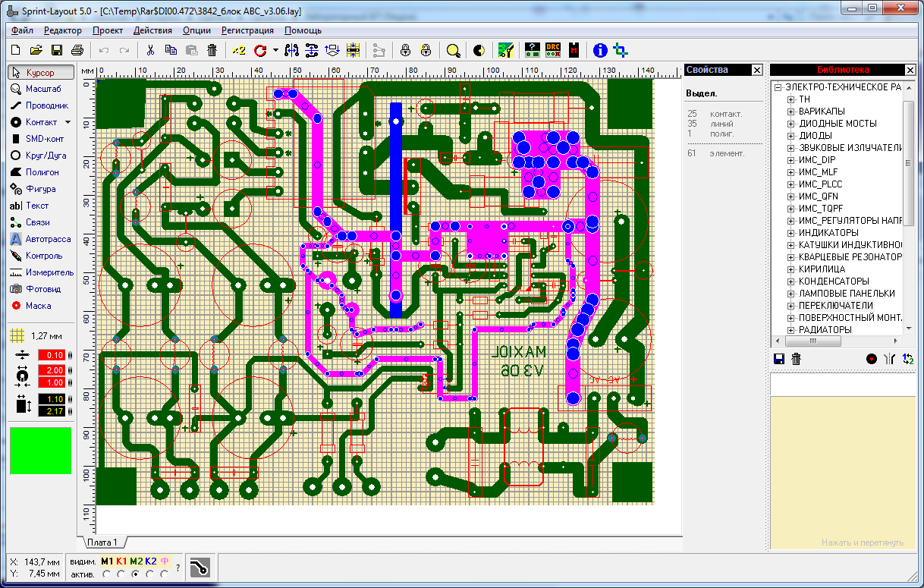This screenshot has width=924, height=588.
Task: Pick the Измеритель measuring tool
Action: pyautogui.click(x=40, y=272)
